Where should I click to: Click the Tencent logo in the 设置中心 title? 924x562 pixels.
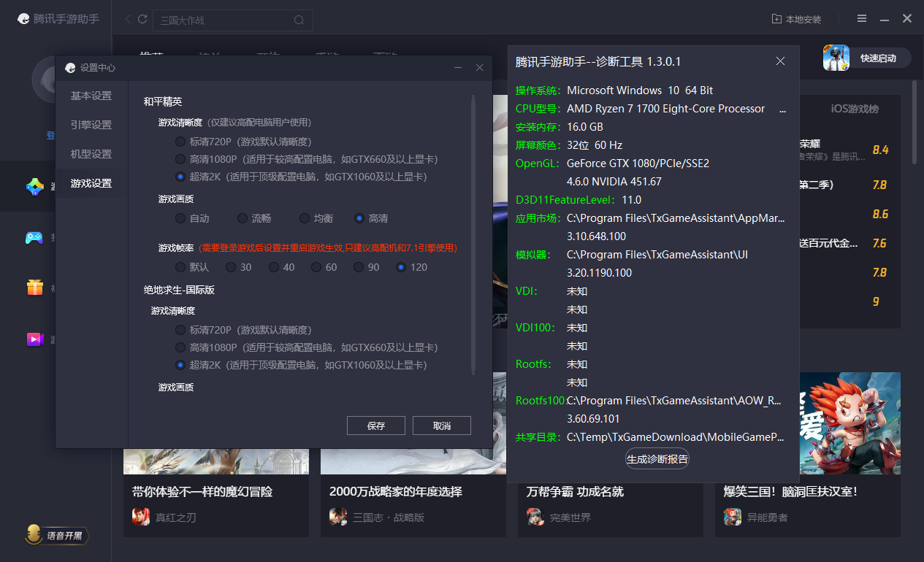(x=70, y=68)
